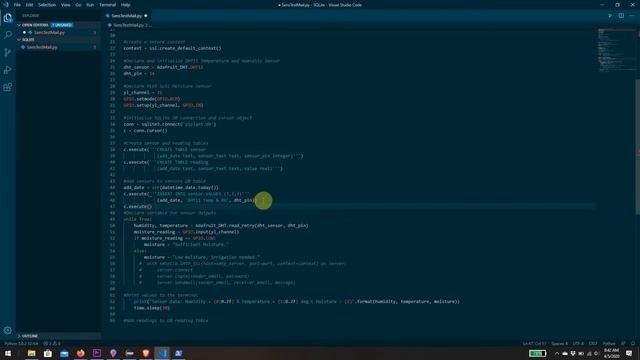This screenshot has height=360, width=640.
Task: Click the VS Code taskbar icon
Action: 162,353
